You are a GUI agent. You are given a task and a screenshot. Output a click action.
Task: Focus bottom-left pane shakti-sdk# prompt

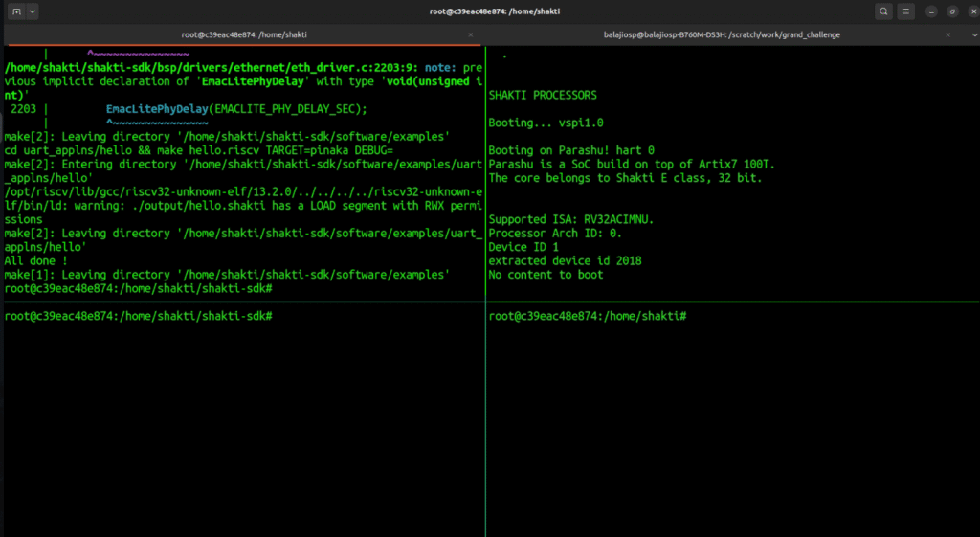pyautogui.click(x=138, y=316)
